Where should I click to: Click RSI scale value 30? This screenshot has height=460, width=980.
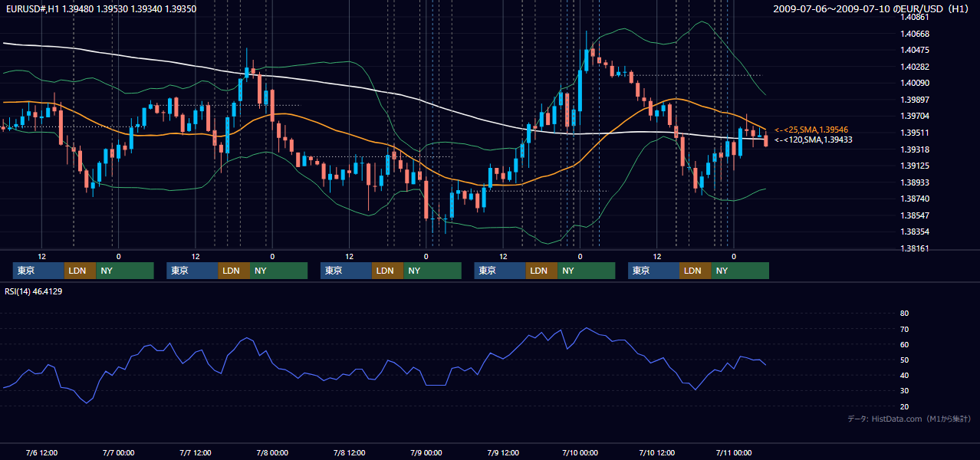[x=904, y=391]
